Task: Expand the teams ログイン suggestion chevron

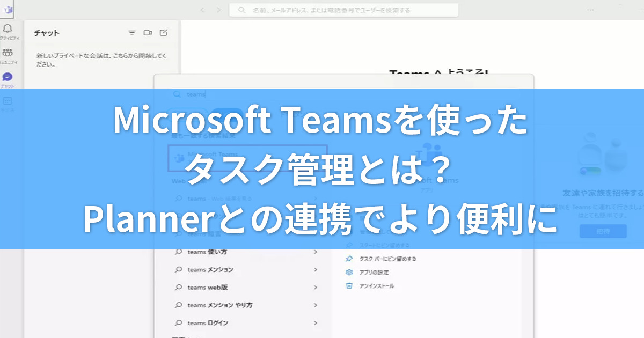Action: coord(316,323)
